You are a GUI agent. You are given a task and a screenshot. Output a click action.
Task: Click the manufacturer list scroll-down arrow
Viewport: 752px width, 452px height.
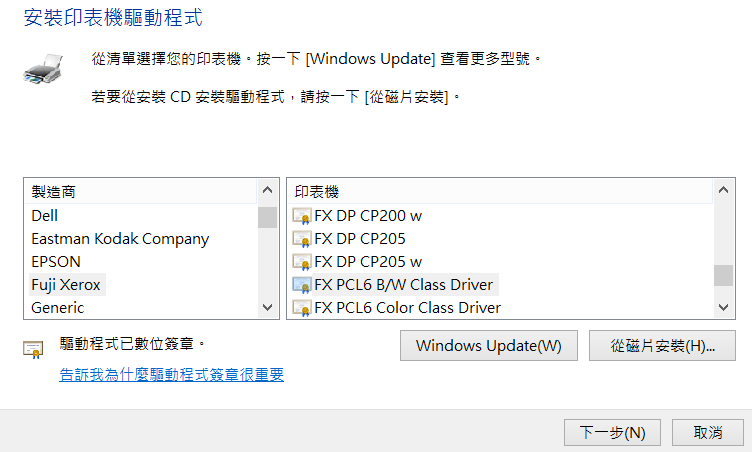pyautogui.click(x=268, y=307)
